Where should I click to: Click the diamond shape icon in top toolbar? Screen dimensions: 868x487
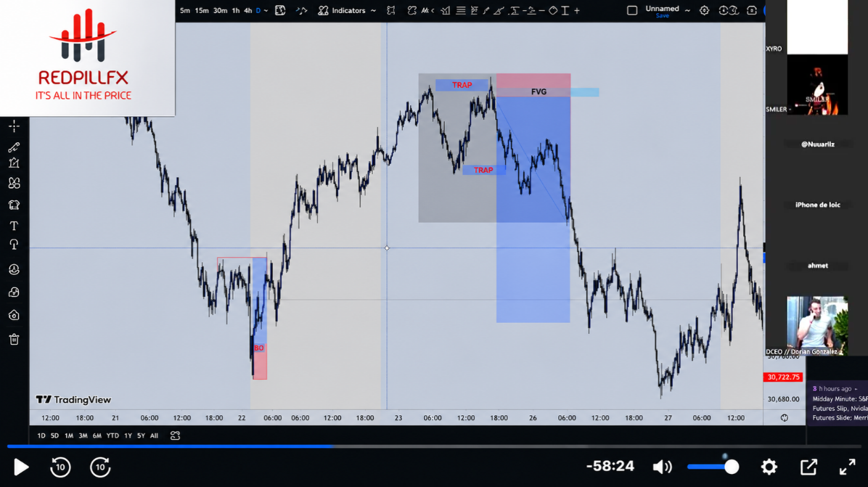(x=553, y=10)
